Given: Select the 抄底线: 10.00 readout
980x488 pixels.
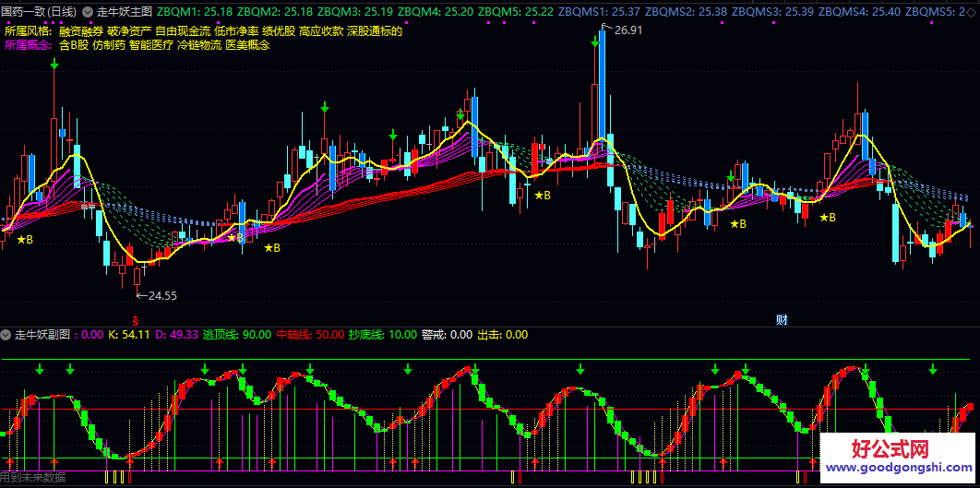Looking at the screenshot, I should click(383, 334).
